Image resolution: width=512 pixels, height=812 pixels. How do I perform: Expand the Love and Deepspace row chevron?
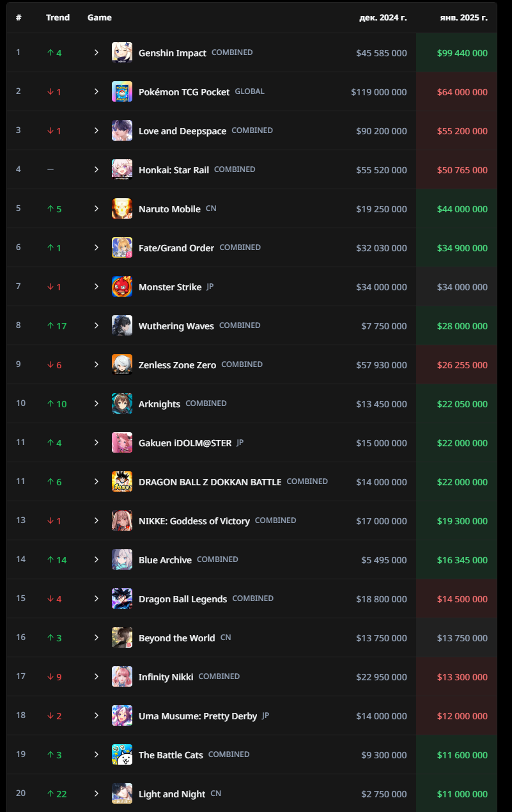[x=97, y=130]
